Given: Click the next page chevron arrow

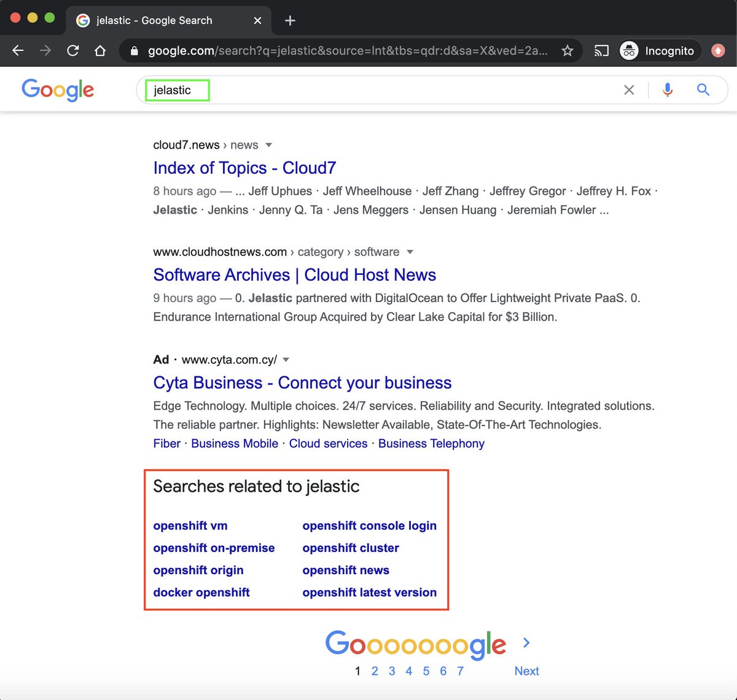Looking at the screenshot, I should [526, 643].
